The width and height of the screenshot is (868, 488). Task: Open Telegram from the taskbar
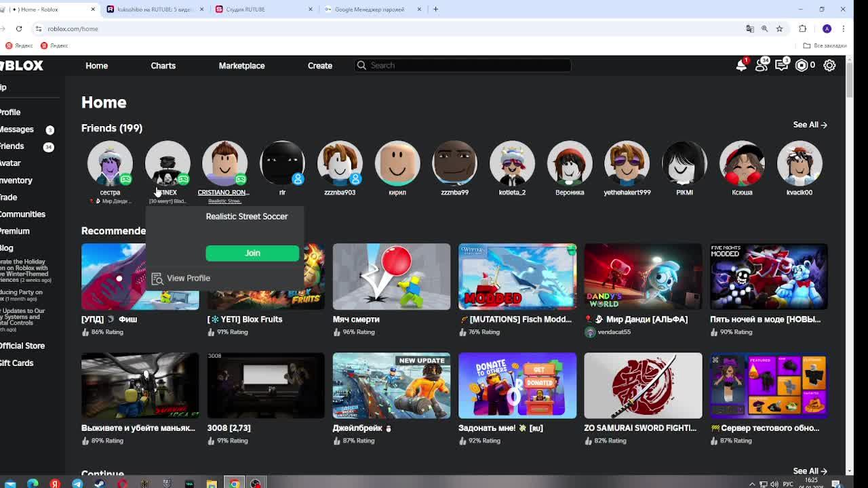(77, 483)
